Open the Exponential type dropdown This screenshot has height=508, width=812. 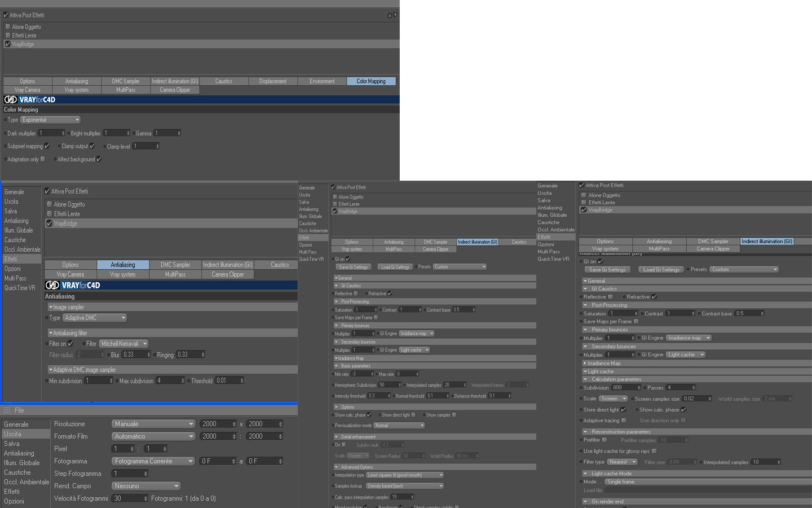pos(51,120)
